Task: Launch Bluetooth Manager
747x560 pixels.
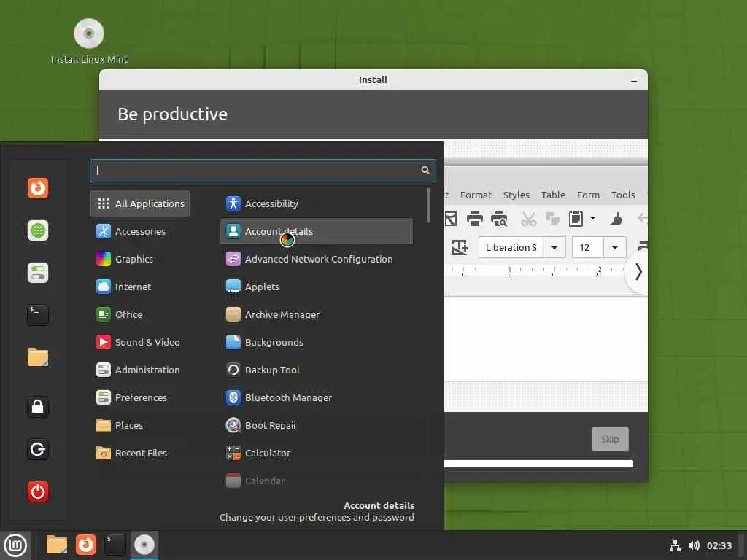Action: click(x=317, y=397)
